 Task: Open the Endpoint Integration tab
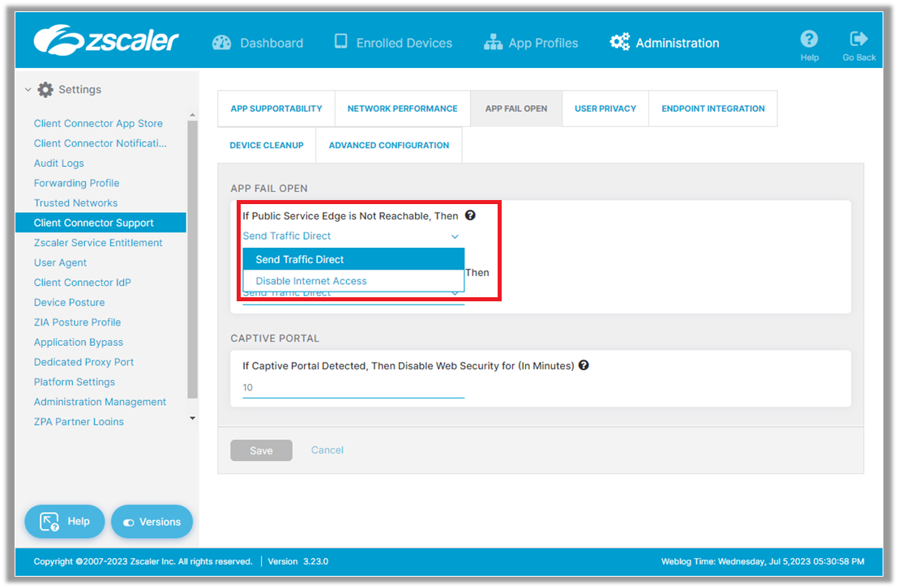(x=713, y=109)
